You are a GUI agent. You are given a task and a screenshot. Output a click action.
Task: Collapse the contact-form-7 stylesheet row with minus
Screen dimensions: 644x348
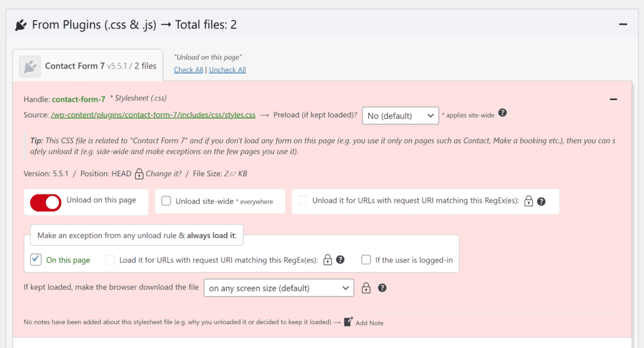(613, 99)
